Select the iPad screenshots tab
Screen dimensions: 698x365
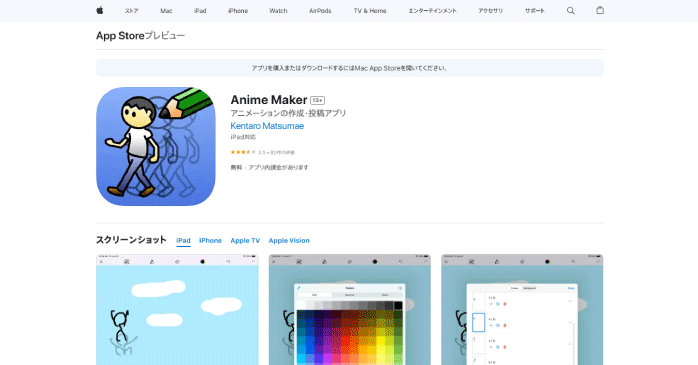[x=183, y=240]
